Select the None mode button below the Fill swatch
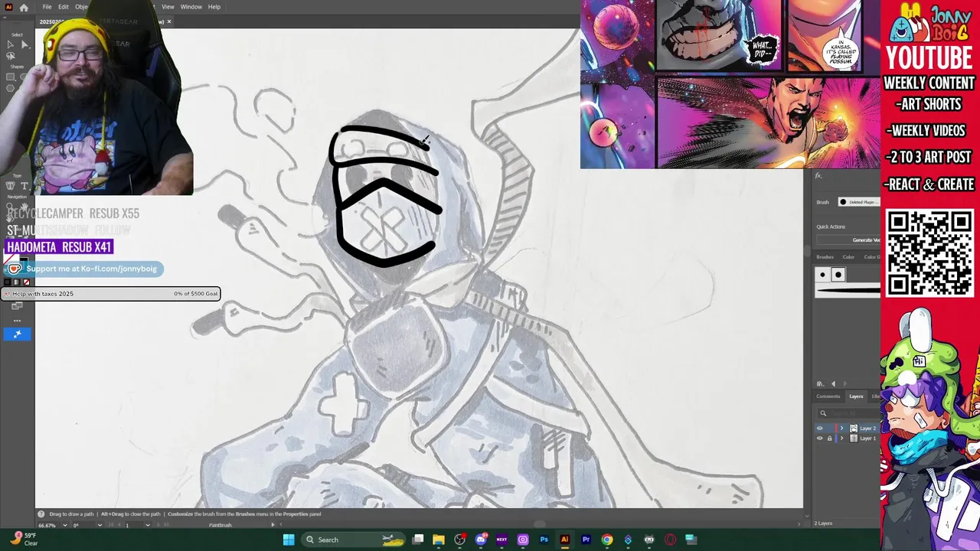Viewport: 980px width, 551px height. pyautogui.click(x=27, y=282)
